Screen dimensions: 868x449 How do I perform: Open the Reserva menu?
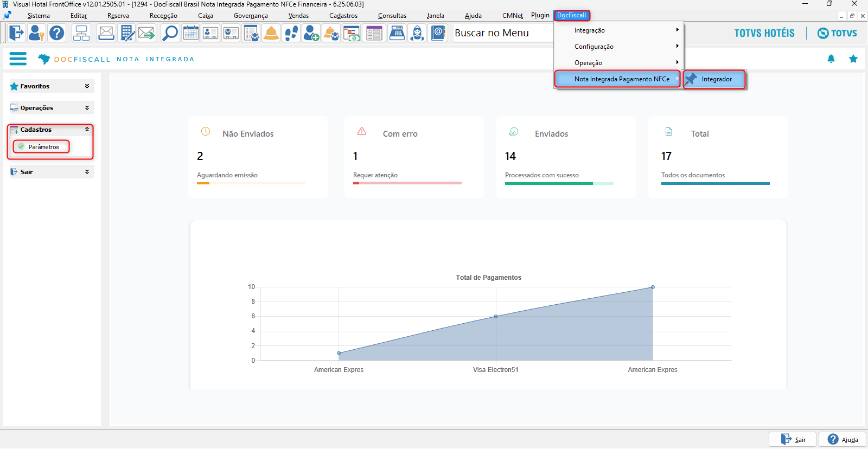(118, 16)
